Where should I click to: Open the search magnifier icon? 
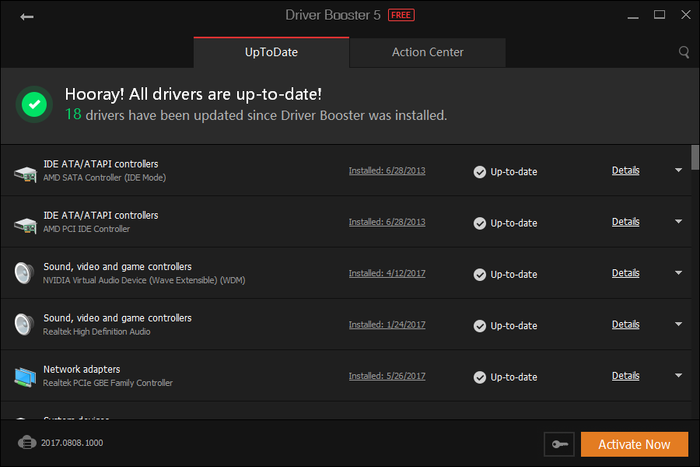click(x=684, y=52)
